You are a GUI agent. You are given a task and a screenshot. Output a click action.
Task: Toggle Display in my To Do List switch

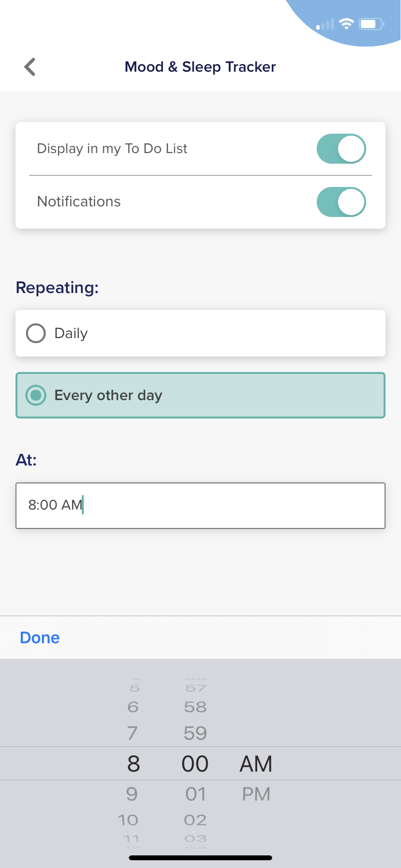(341, 149)
